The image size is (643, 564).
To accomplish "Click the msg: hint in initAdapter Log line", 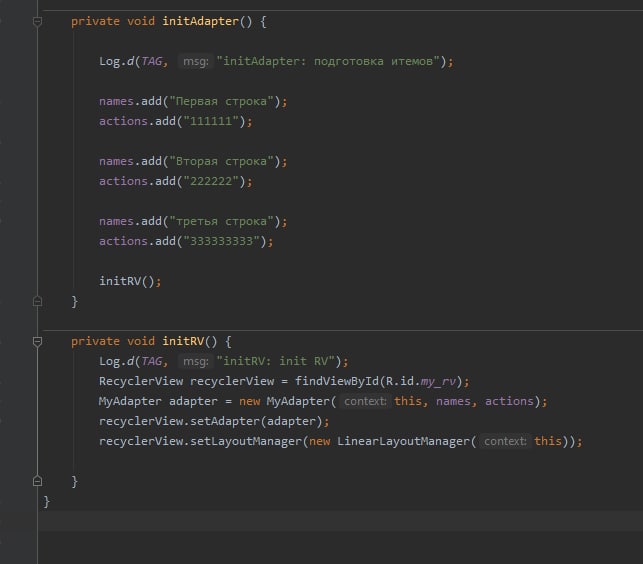I will (x=196, y=62).
